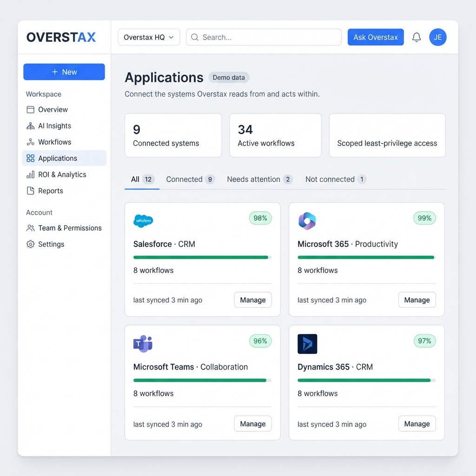The image size is (476, 476).
Task: Click the count badge 12 on All tab
Action: pyautogui.click(x=148, y=179)
